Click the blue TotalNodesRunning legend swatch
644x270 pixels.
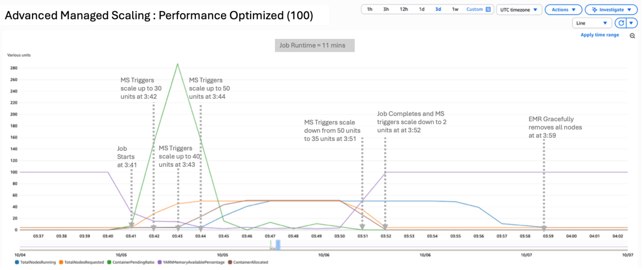coord(17,262)
